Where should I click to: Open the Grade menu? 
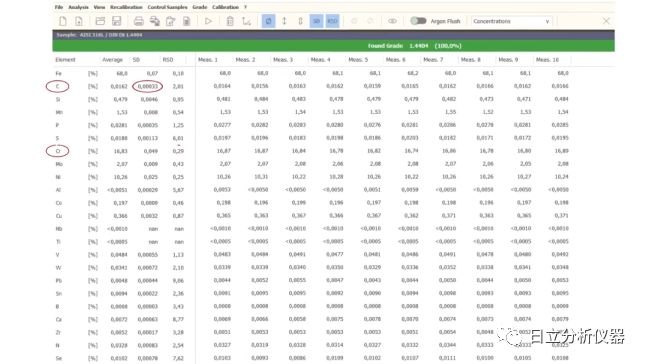(200, 7)
